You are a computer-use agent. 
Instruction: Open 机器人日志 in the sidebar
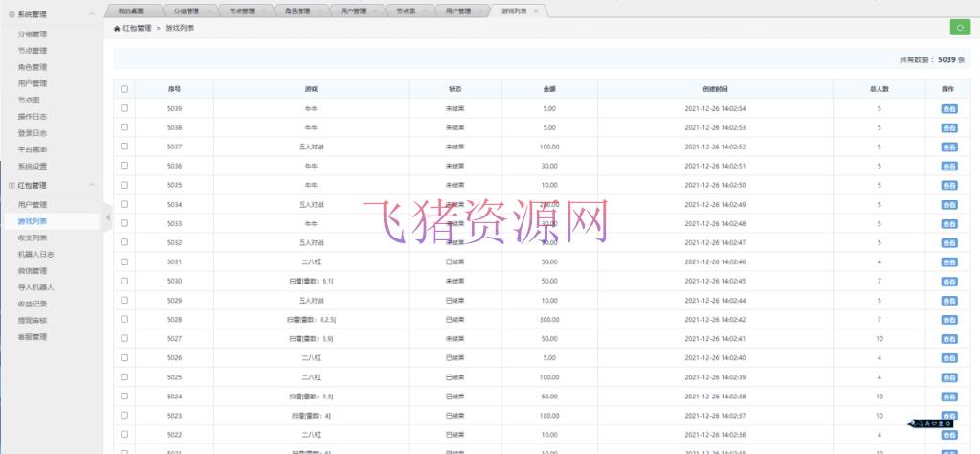35,255
